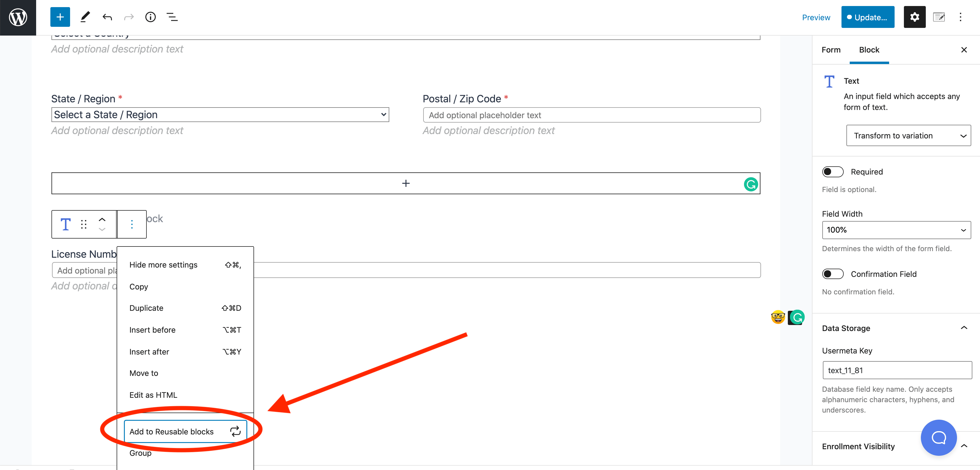Click the Usermeta Key text field
This screenshot has width=980, height=470.
pyautogui.click(x=897, y=370)
